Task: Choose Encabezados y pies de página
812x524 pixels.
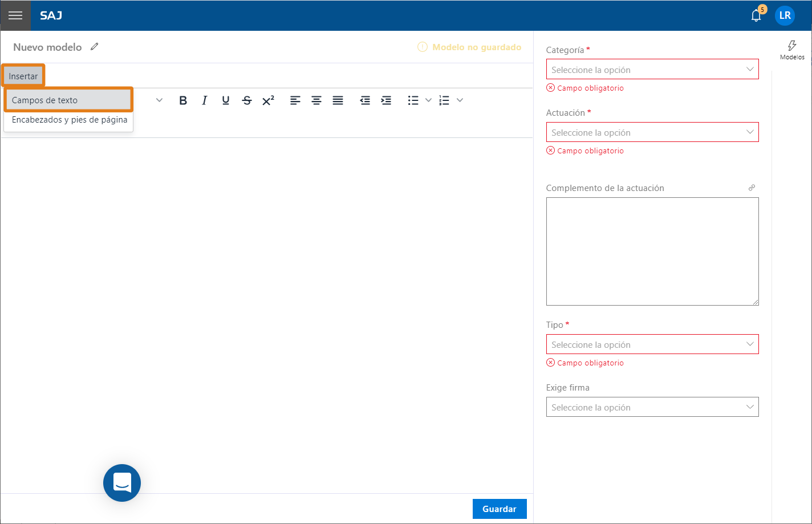Action: point(69,120)
